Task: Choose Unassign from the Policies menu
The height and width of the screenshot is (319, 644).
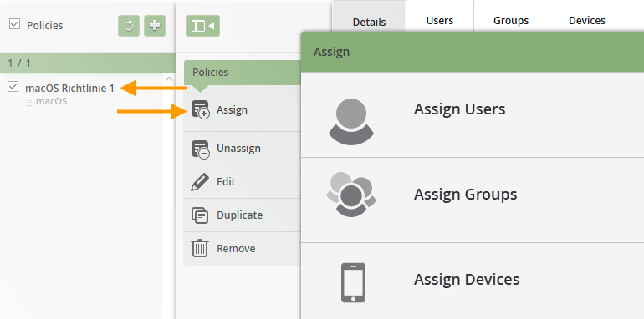Action: tap(243, 149)
